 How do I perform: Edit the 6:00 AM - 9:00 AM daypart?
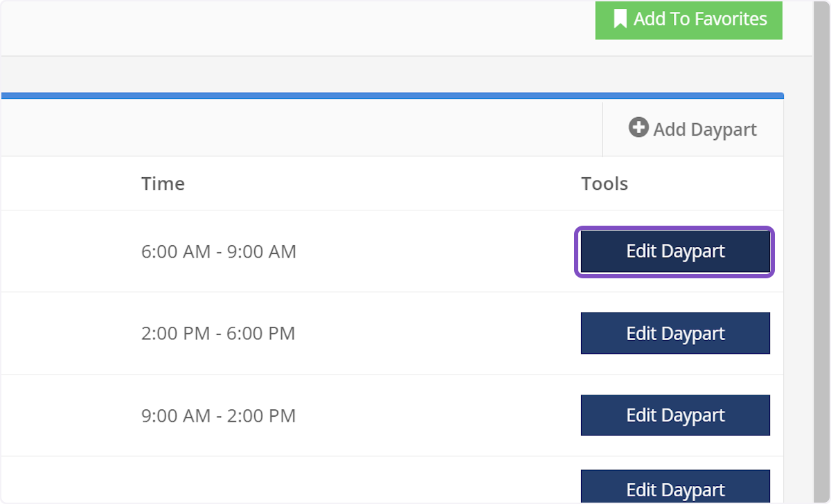point(674,251)
